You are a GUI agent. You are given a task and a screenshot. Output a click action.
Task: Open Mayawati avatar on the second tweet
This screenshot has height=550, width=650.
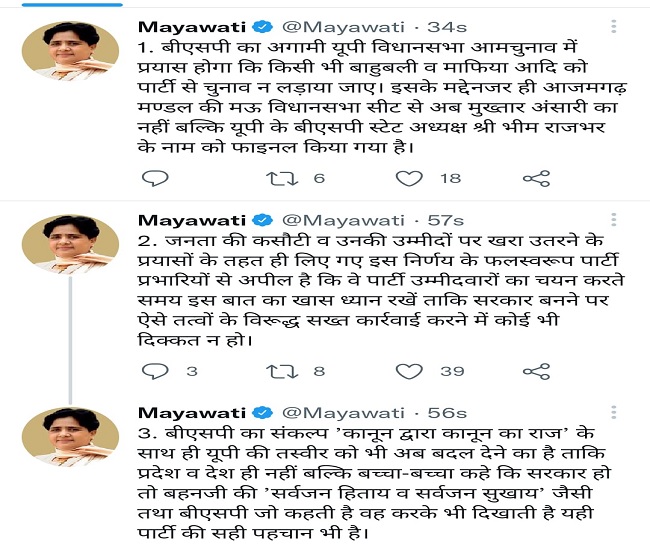[70, 245]
